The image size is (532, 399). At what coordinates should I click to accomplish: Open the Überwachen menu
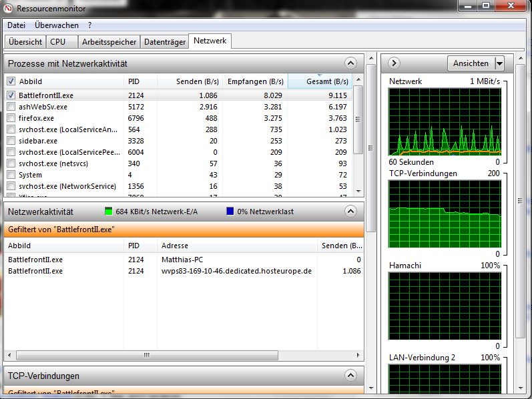click(x=57, y=25)
